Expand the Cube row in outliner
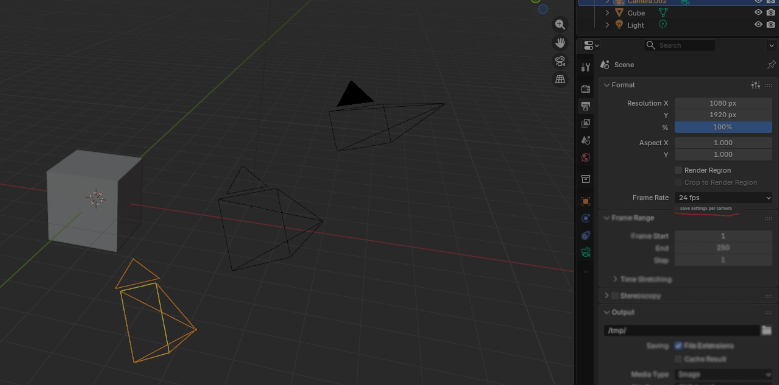 click(x=607, y=13)
